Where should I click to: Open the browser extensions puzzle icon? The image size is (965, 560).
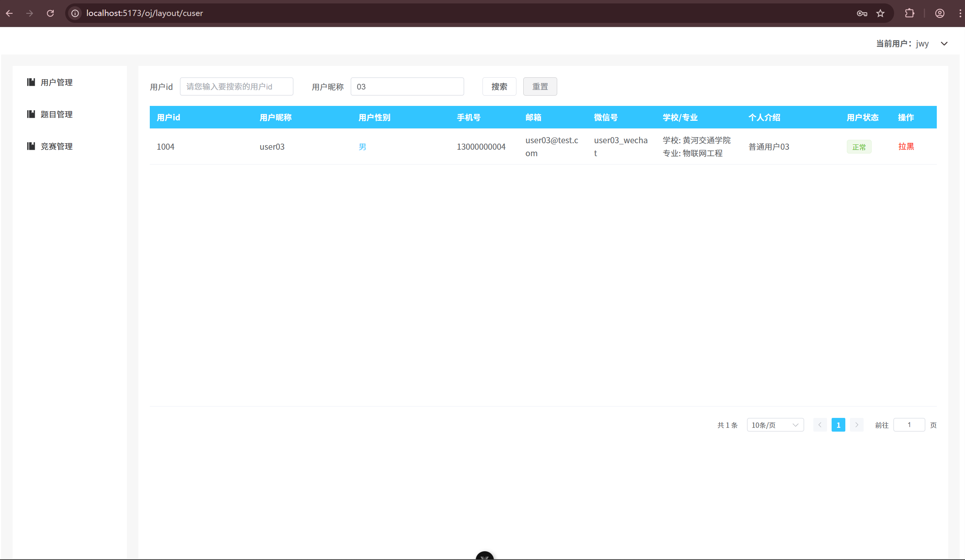pos(909,13)
